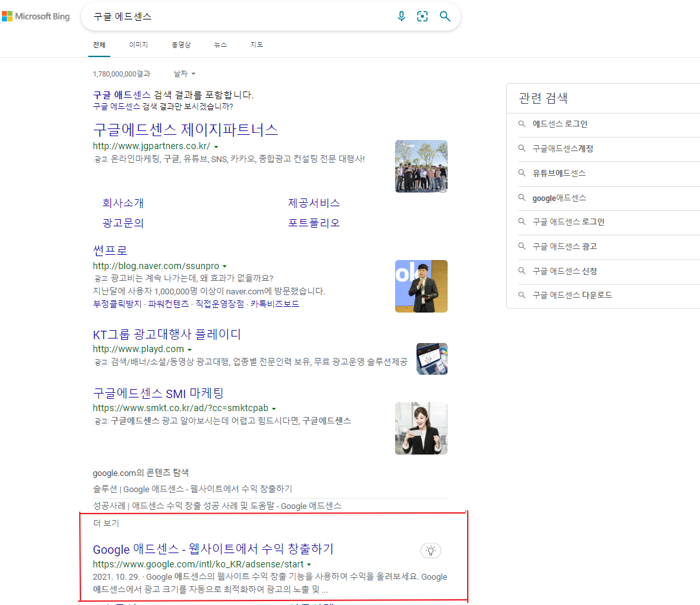
Task: Select the 전체 tab
Action: (99, 45)
